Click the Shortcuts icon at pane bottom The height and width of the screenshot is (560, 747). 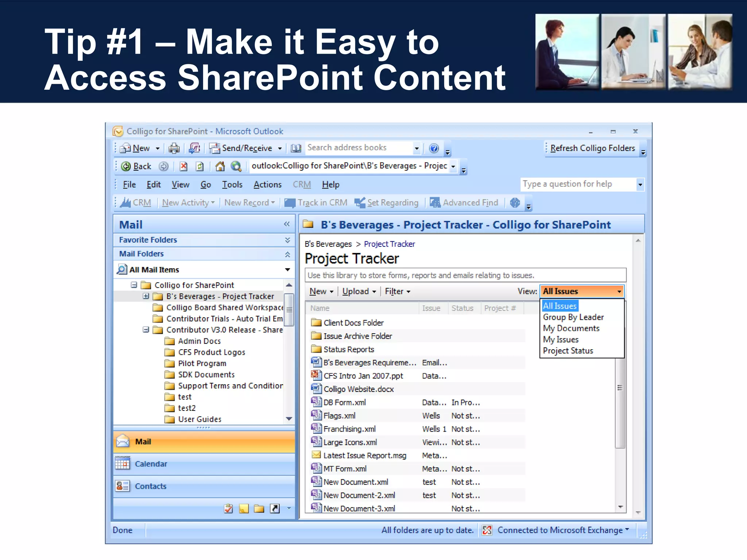point(275,508)
